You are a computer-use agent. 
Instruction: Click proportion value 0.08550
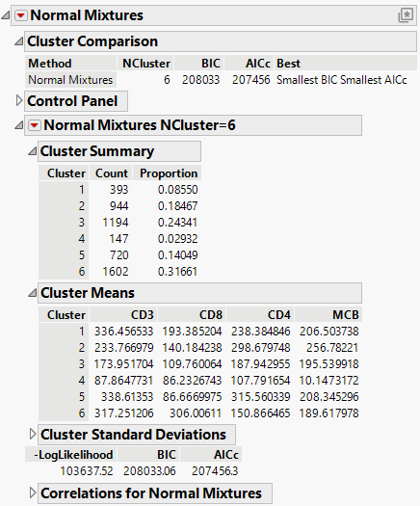click(178, 190)
